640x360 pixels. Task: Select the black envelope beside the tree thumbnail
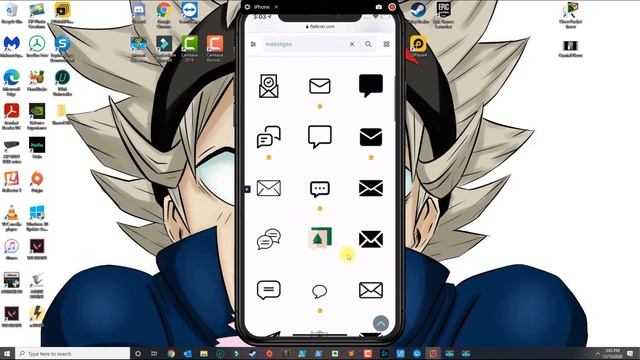tap(371, 239)
